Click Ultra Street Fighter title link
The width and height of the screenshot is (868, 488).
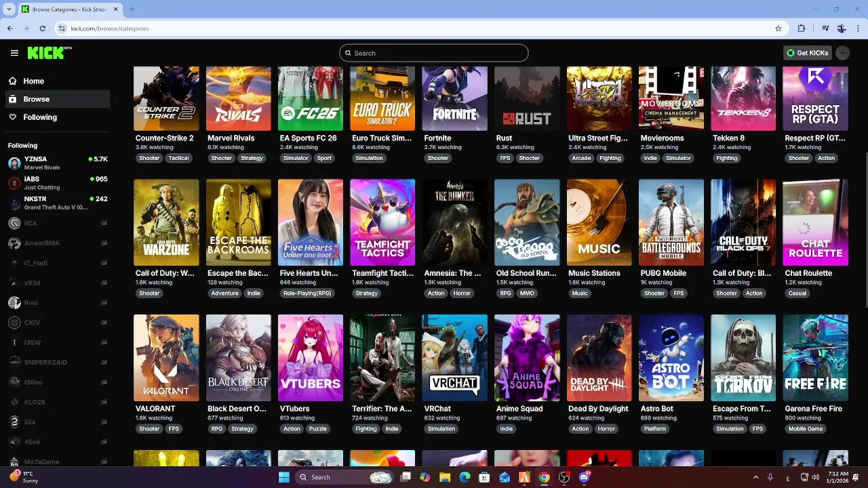click(598, 138)
